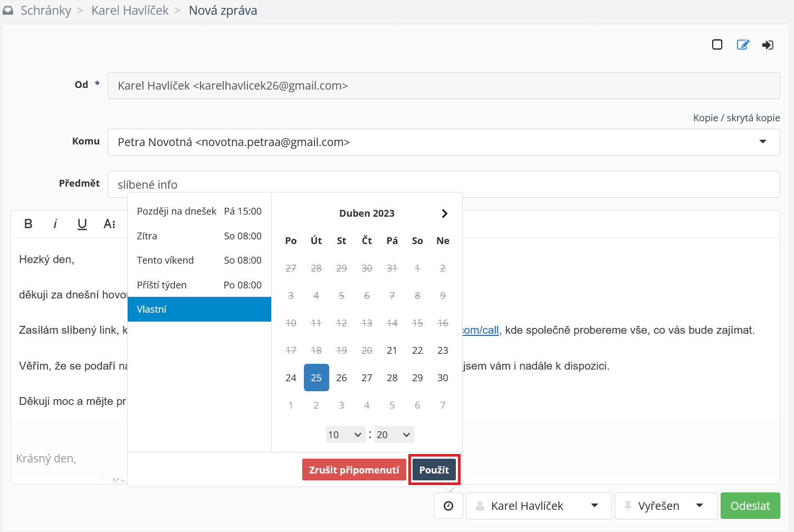Click the blue edit note icon
Image resolution: width=794 pixels, height=532 pixels.
point(743,45)
